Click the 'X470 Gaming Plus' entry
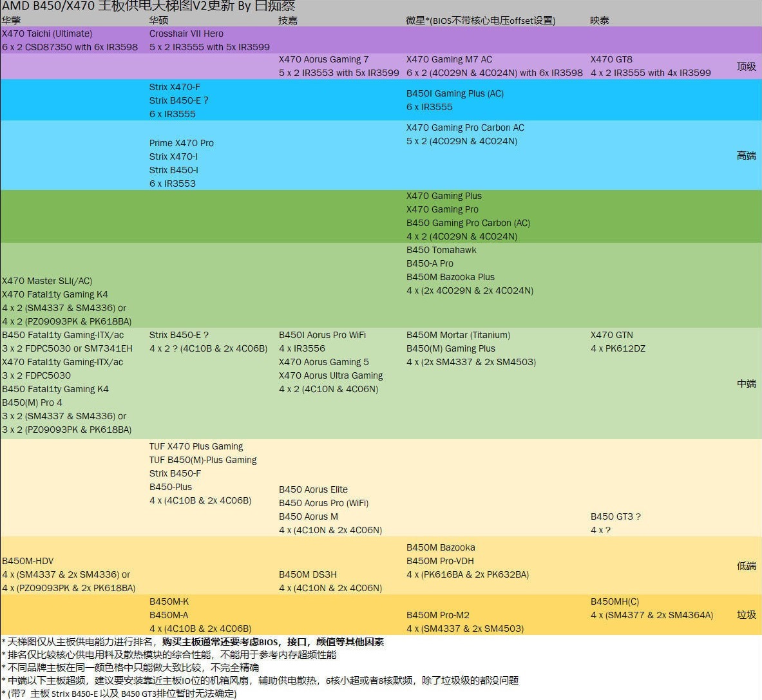The width and height of the screenshot is (762, 700). point(444,196)
